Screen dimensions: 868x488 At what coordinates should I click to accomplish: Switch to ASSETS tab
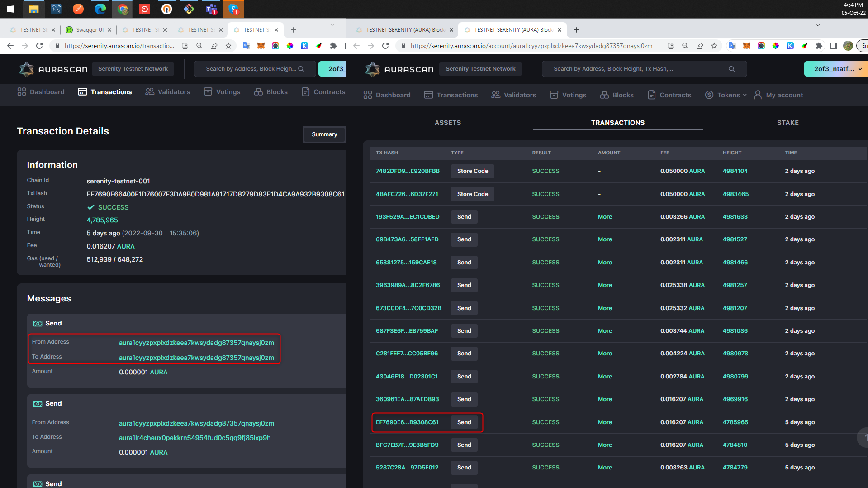coord(448,123)
